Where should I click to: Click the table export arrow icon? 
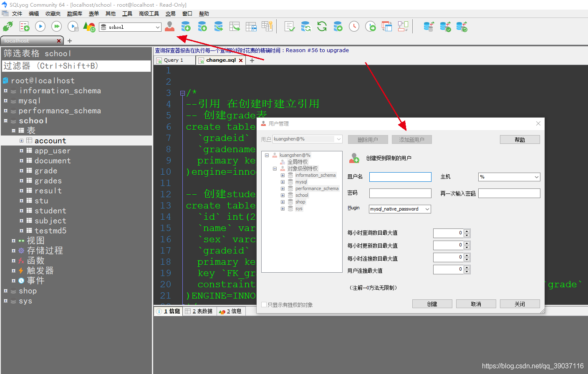coord(235,27)
